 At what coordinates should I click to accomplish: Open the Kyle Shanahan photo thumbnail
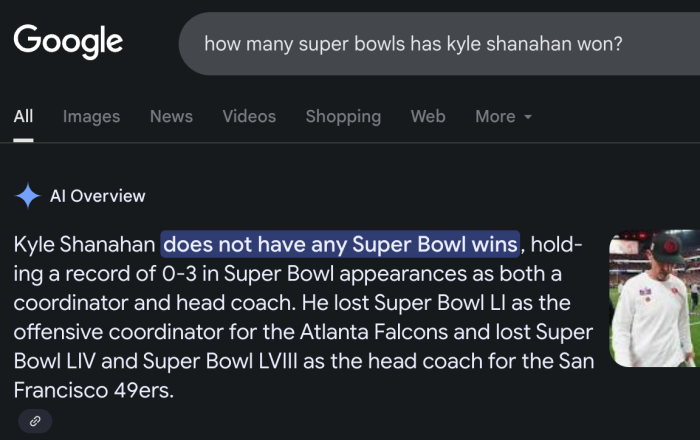click(654, 300)
